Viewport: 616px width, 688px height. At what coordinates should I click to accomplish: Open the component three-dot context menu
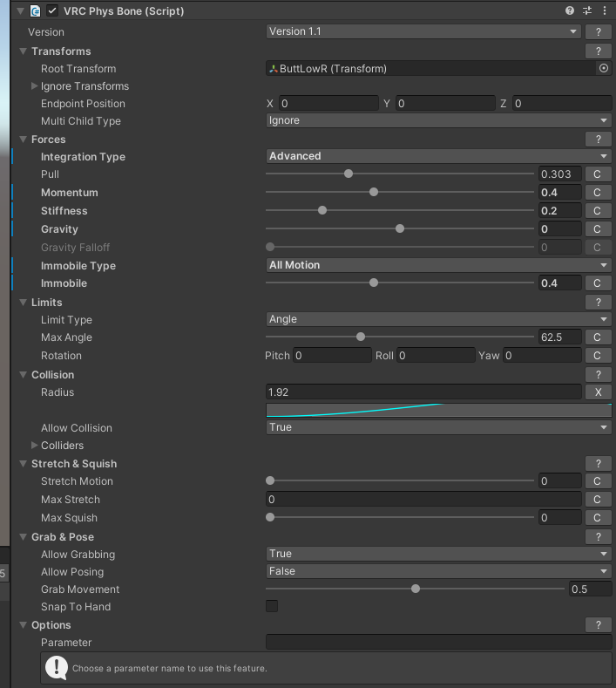(605, 10)
